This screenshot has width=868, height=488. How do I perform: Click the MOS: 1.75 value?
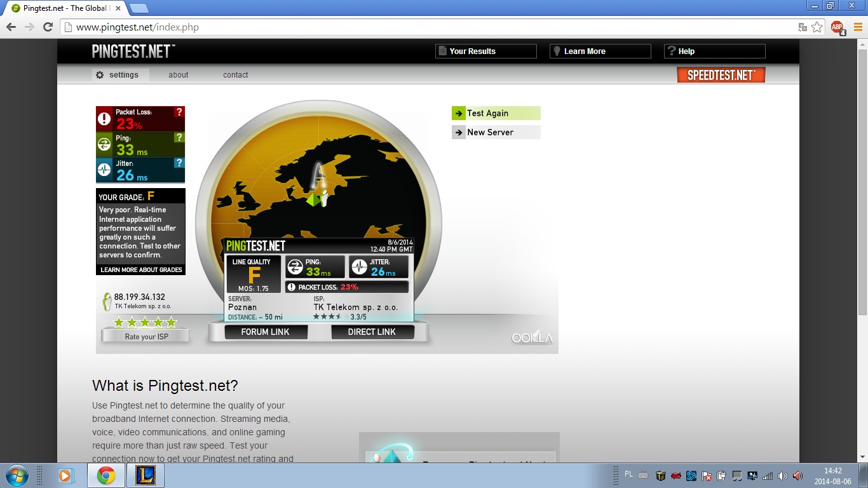[x=254, y=288]
